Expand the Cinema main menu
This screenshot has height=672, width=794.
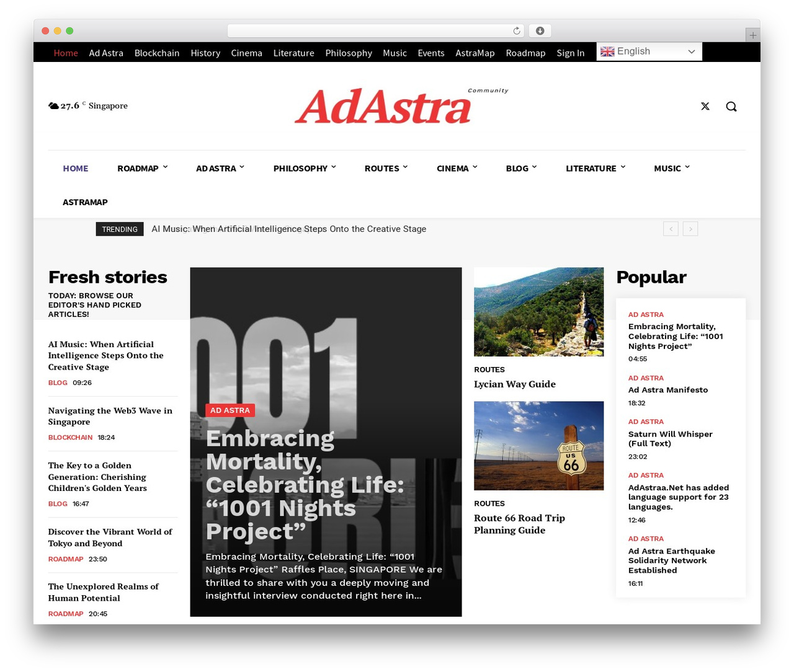[x=457, y=169]
